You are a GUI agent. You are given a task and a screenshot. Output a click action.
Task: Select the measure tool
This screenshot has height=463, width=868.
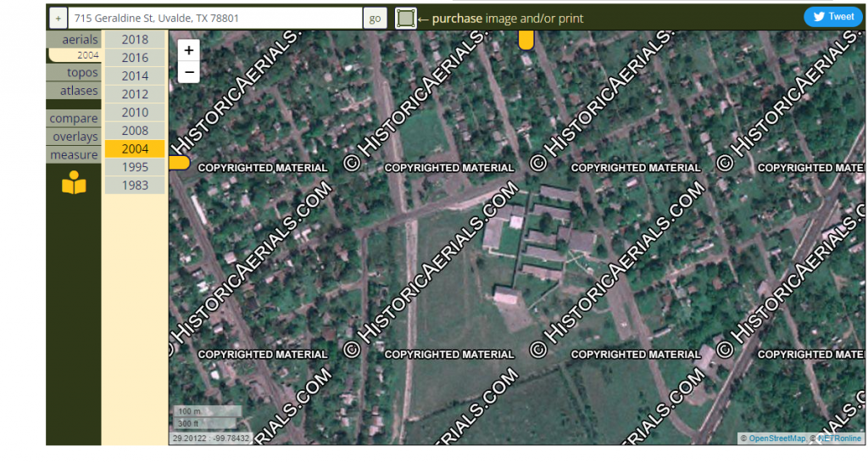pyautogui.click(x=75, y=155)
